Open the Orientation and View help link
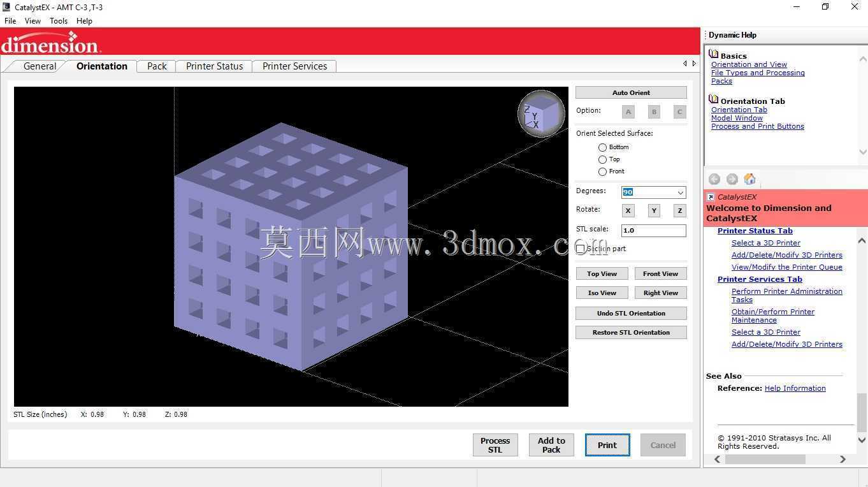Viewport: 868px width, 487px height. coord(749,64)
